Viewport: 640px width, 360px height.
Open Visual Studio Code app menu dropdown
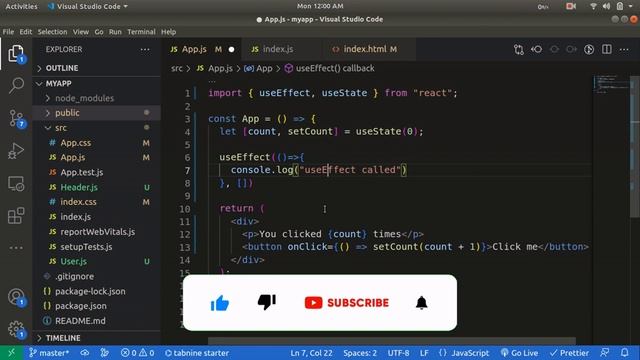tap(88, 6)
